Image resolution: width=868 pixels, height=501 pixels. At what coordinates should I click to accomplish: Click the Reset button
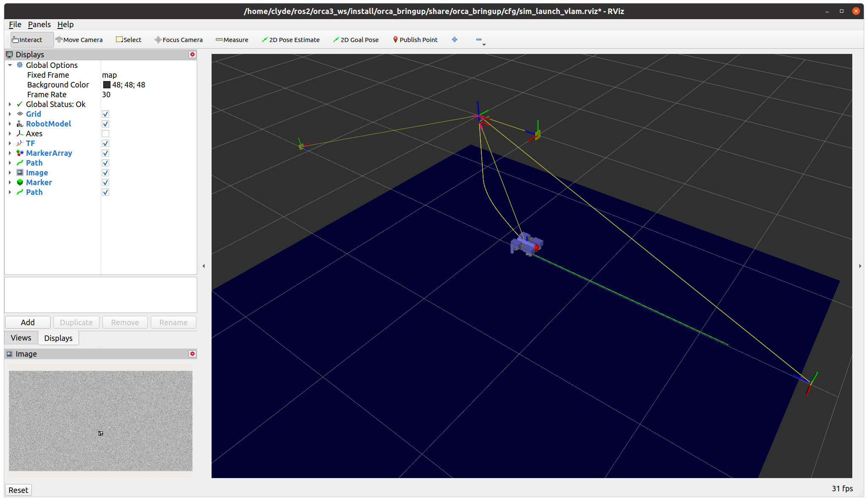click(x=18, y=490)
